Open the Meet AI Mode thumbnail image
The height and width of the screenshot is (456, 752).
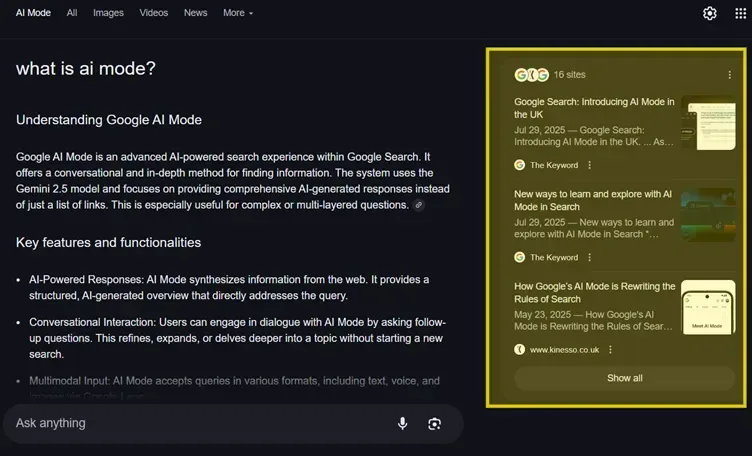coord(707,307)
